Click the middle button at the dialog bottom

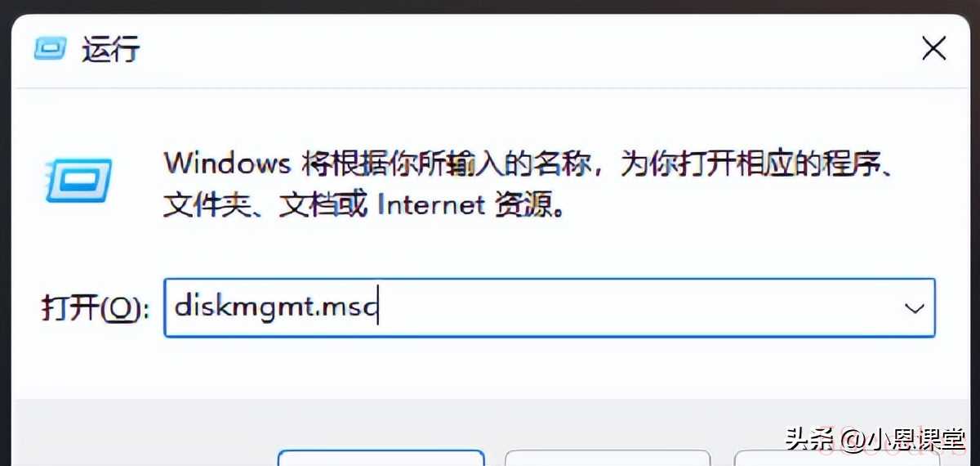[608, 458]
